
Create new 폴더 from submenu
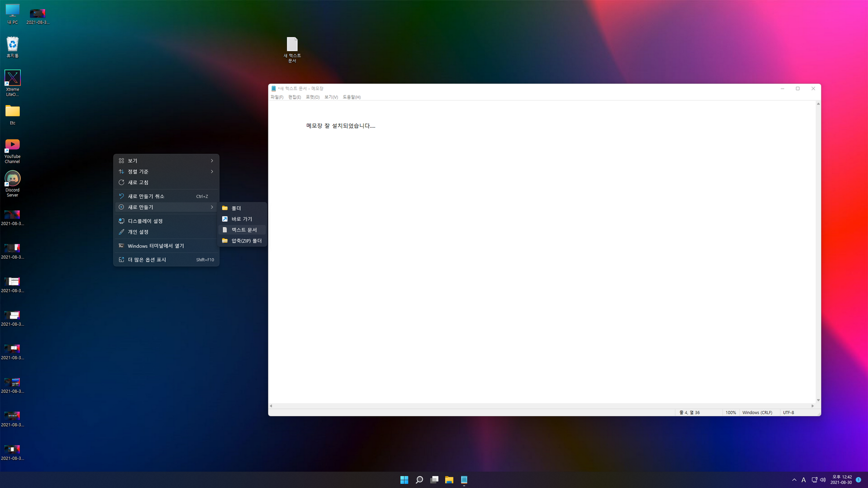coord(243,208)
